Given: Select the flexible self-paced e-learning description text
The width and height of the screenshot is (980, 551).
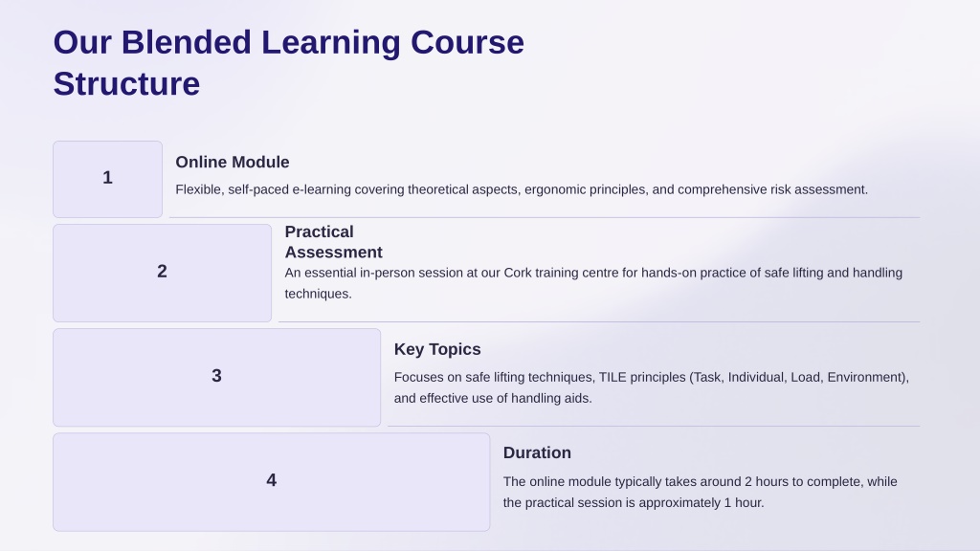Looking at the screenshot, I should (522, 189).
